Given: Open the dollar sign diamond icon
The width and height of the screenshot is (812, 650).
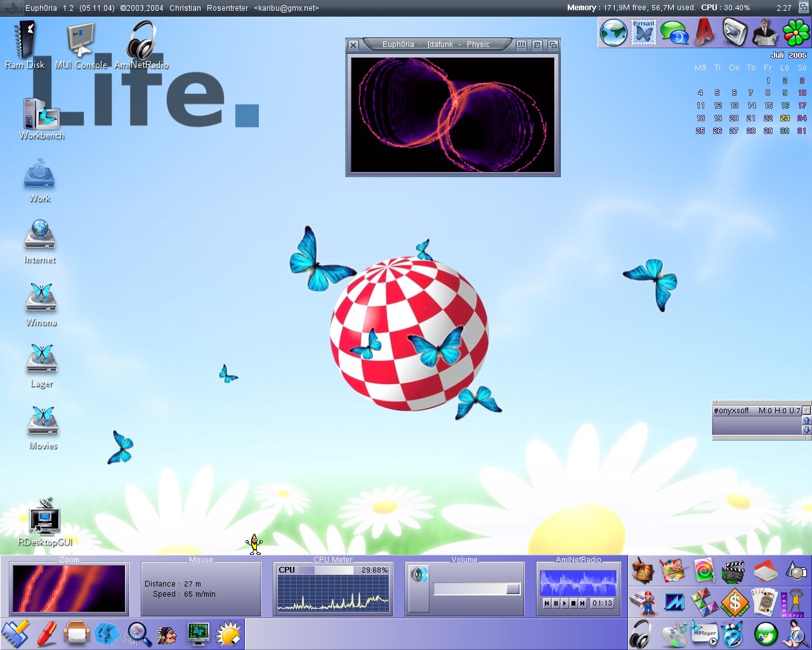Looking at the screenshot, I should [735, 602].
